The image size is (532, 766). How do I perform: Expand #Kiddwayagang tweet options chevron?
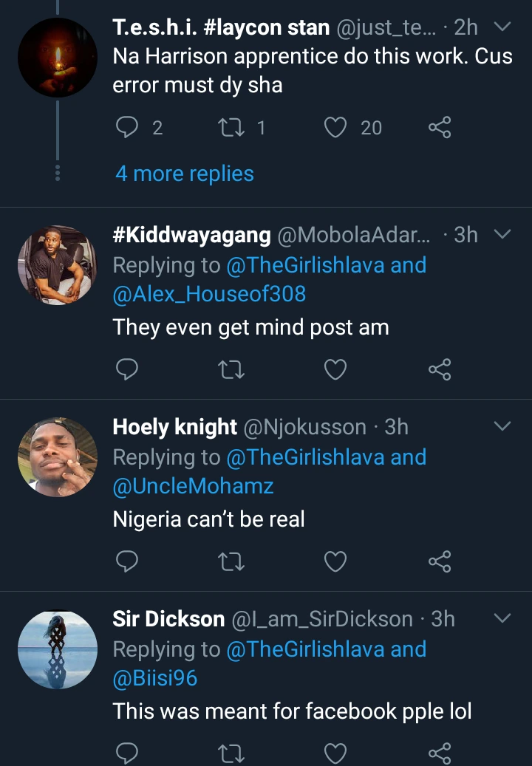(x=502, y=235)
